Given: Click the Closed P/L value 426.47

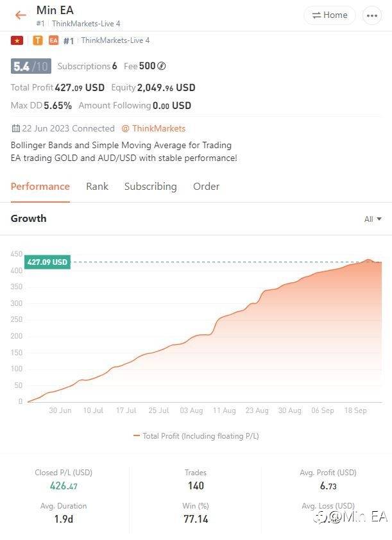Looking at the screenshot, I should click(x=64, y=486).
